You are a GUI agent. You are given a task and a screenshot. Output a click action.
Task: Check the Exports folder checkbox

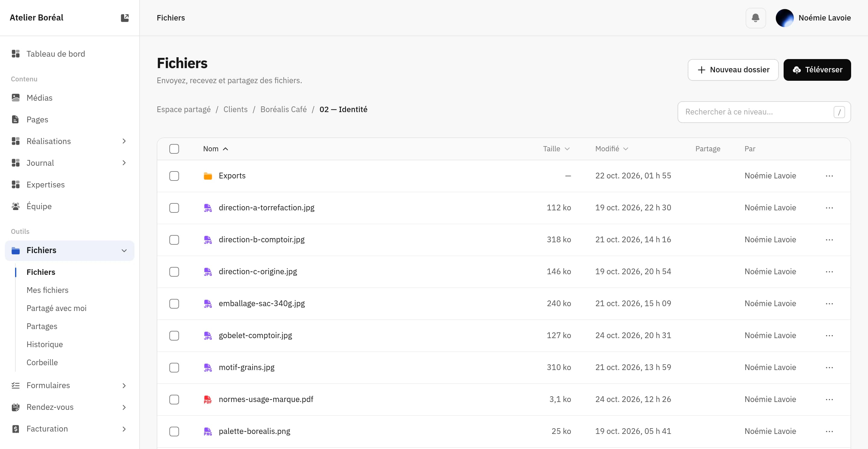click(x=174, y=176)
